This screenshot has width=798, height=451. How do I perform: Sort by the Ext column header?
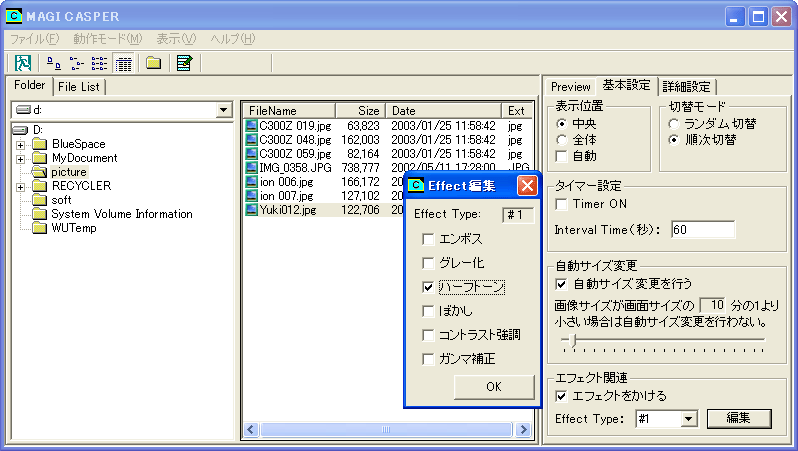[x=517, y=111]
